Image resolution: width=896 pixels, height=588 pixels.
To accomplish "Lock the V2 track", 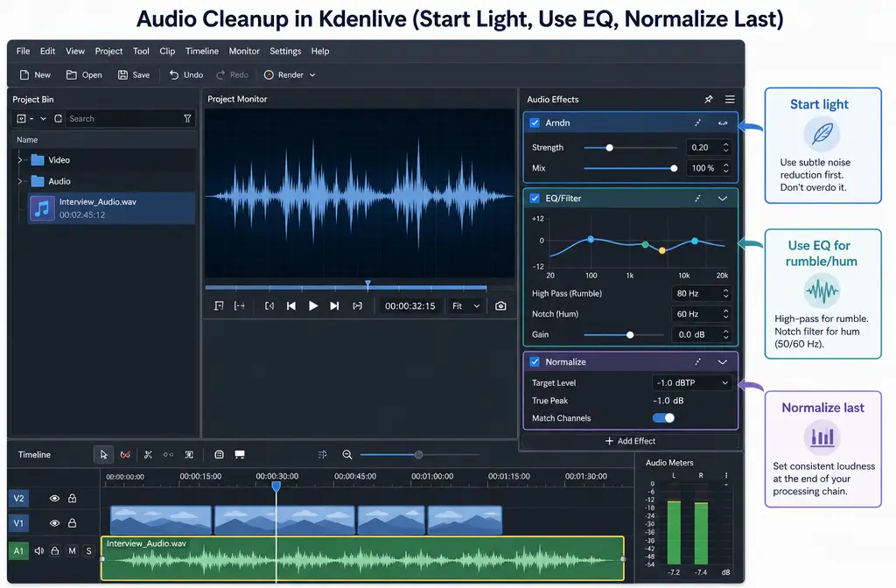I will pos(72,498).
